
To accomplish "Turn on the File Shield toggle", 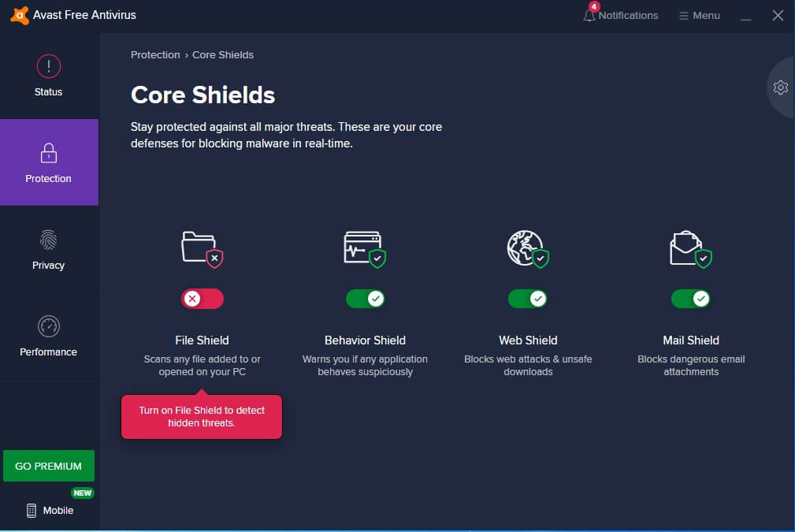I will (x=202, y=299).
